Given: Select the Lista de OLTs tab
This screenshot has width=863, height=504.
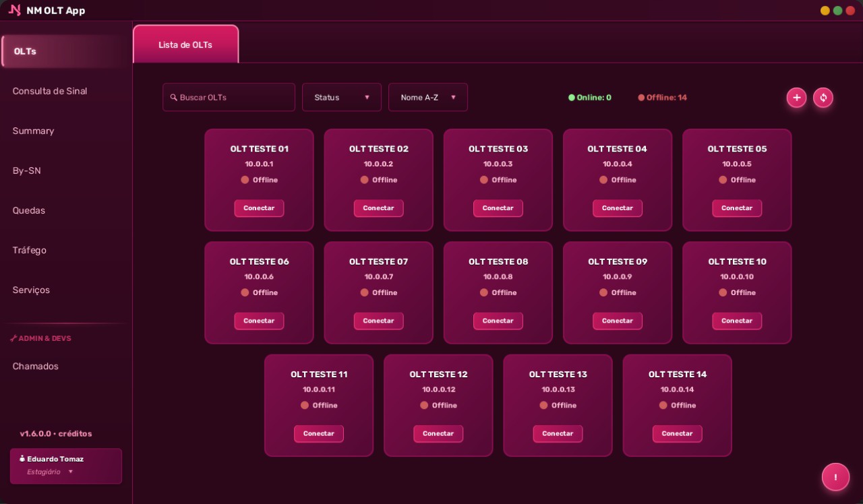Looking at the screenshot, I should pos(185,44).
